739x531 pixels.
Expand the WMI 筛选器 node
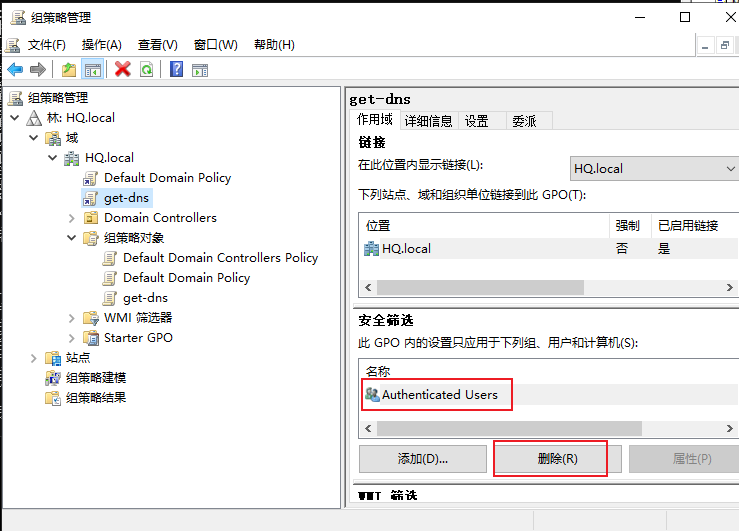coord(72,319)
